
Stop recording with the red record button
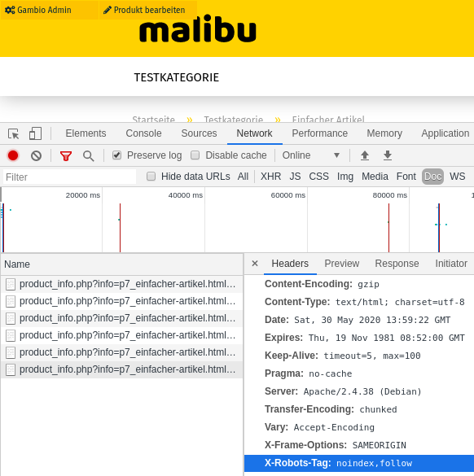coord(13,155)
